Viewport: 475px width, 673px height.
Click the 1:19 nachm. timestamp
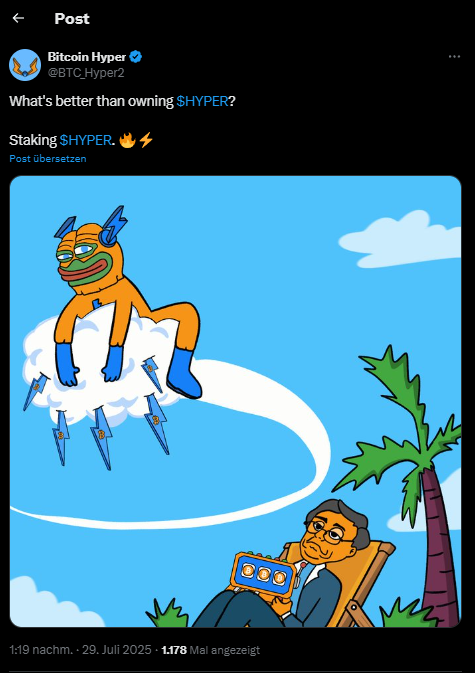[41, 650]
